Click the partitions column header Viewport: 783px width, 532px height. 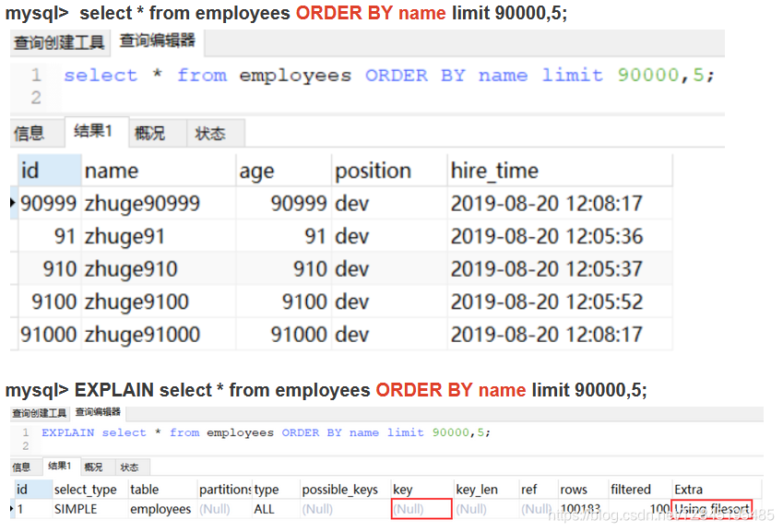(x=225, y=490)
